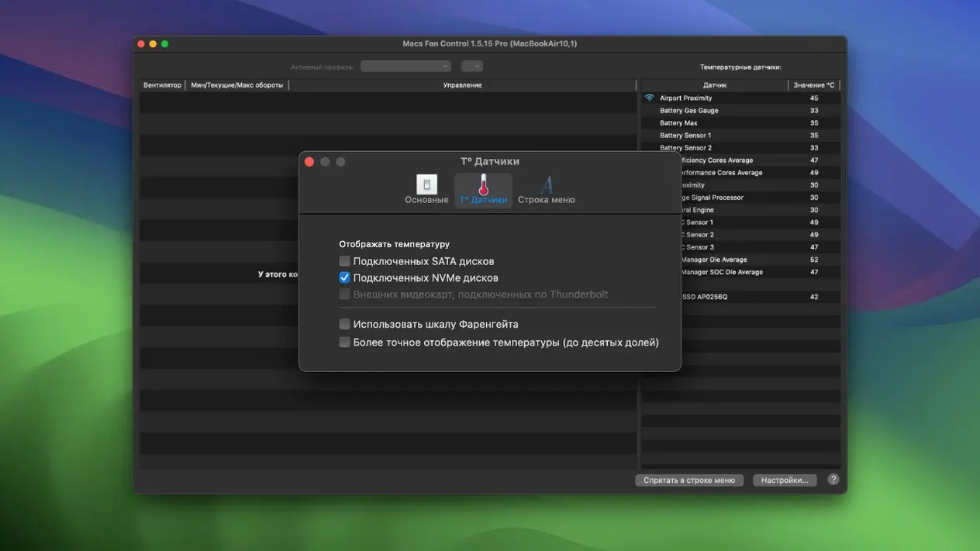Viewport: 980px width, 551px height.
Task: Switch to Строка меню tab
Action: pos(546,190)
